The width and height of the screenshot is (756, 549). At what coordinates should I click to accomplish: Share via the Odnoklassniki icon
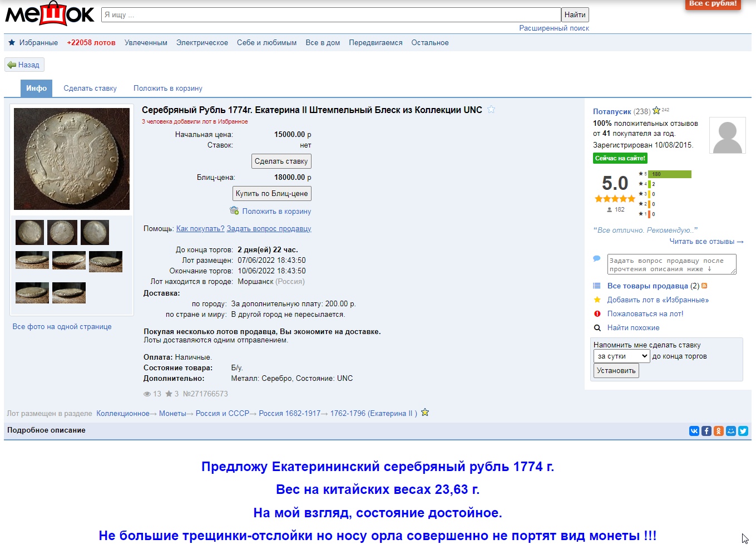coord(719,431)
